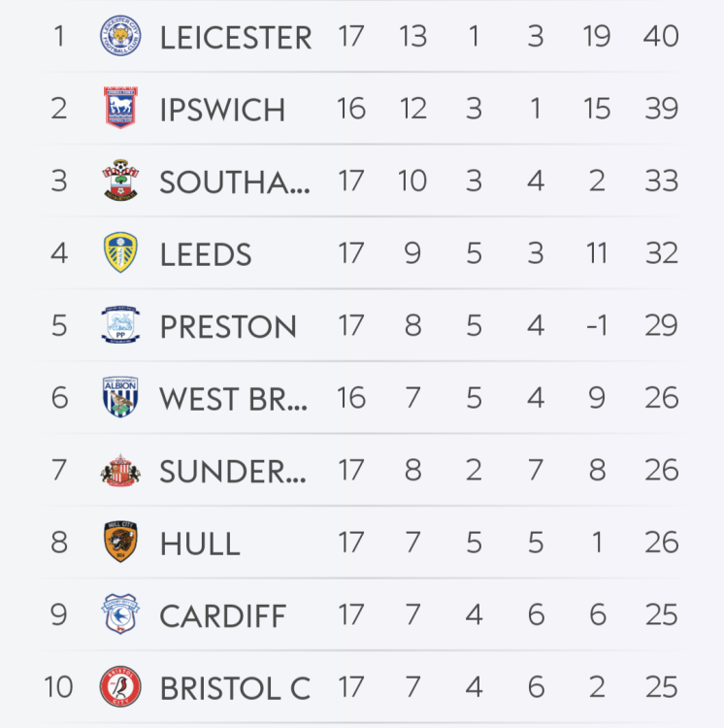Open the LEICESTER team name

click(236, 38)
